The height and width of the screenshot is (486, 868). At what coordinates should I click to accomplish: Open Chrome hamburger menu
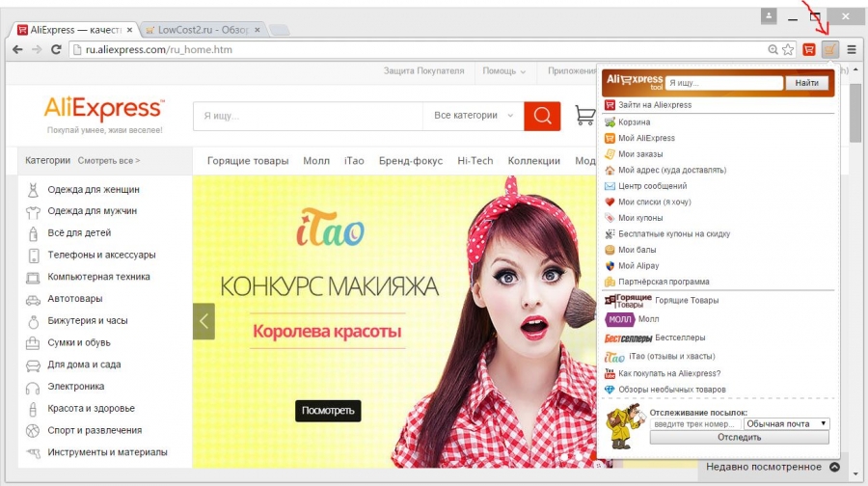tap(852, 50)
